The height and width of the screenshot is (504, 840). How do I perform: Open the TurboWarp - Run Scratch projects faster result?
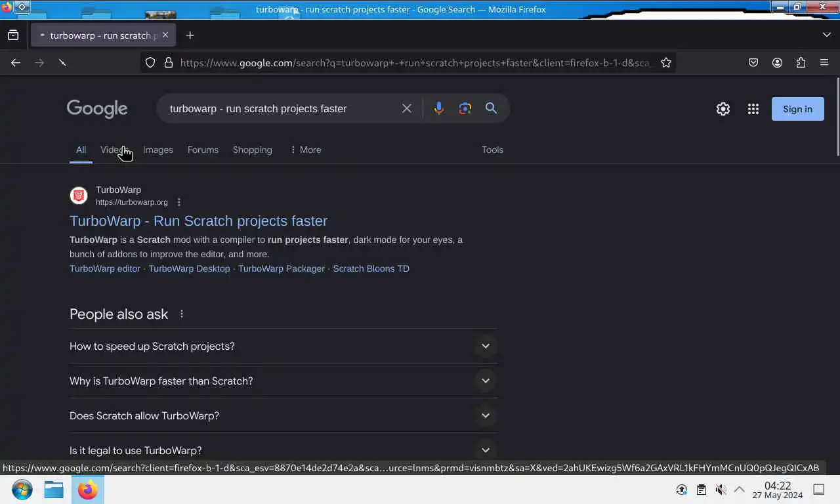pos(198,220)
